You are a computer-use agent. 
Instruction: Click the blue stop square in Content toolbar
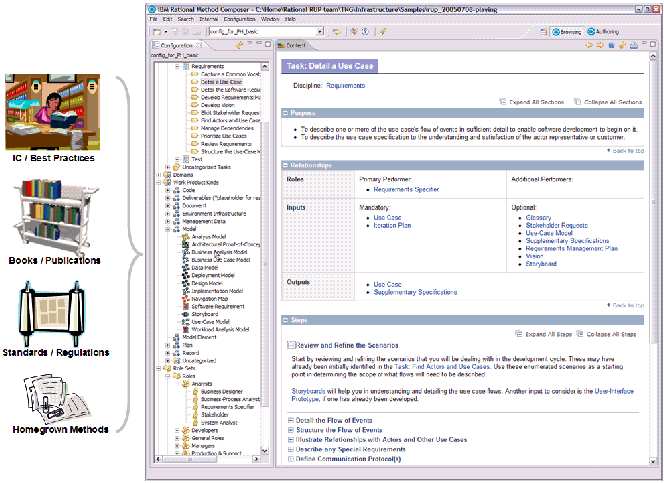[611, 45]
